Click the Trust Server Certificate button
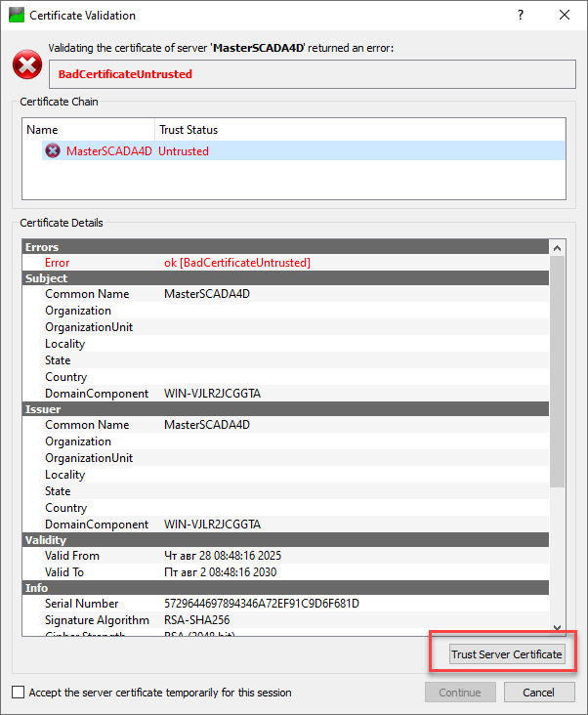 point(506,654)
